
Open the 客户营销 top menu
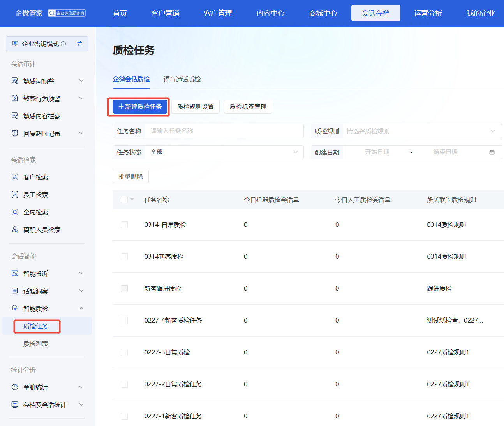point(166,13)
